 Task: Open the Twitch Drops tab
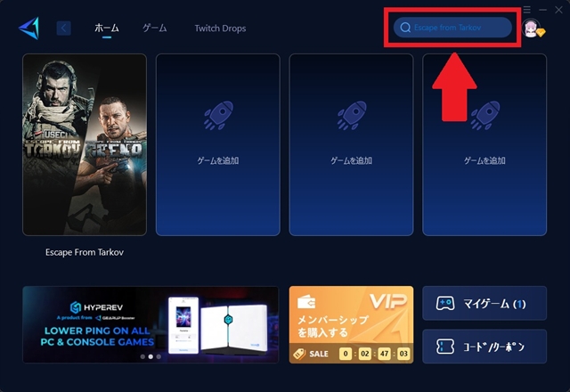[x=220, y=28]
